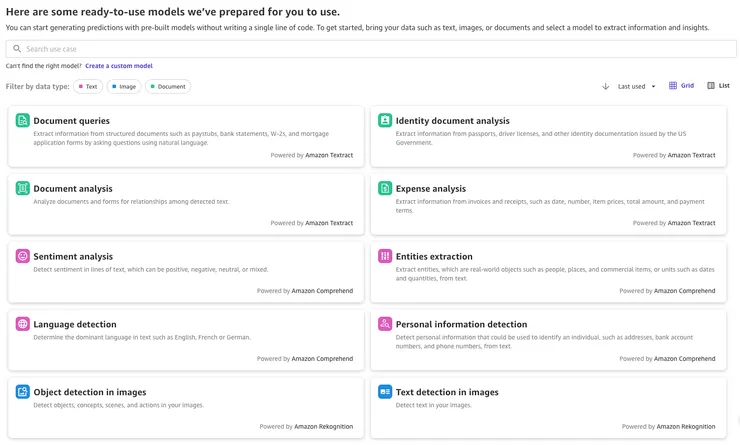The image size is (740, 445).
Task: Click the Document analysis card icon
Action: [x=22, y=188]
